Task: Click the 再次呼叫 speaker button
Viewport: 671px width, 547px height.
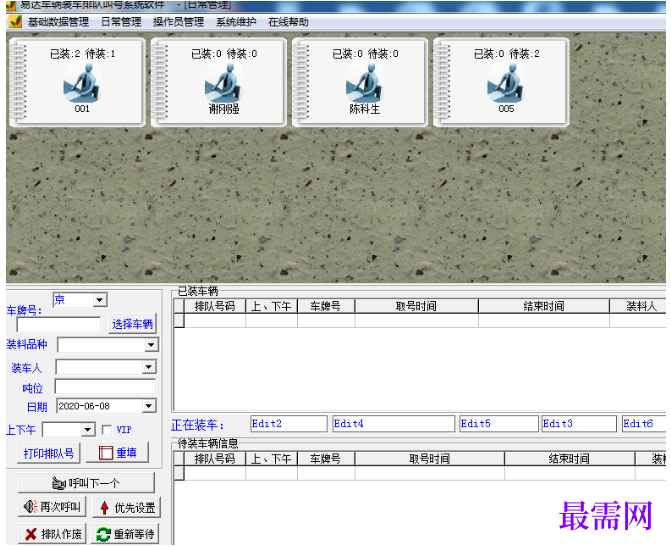Action: [52, 507]
